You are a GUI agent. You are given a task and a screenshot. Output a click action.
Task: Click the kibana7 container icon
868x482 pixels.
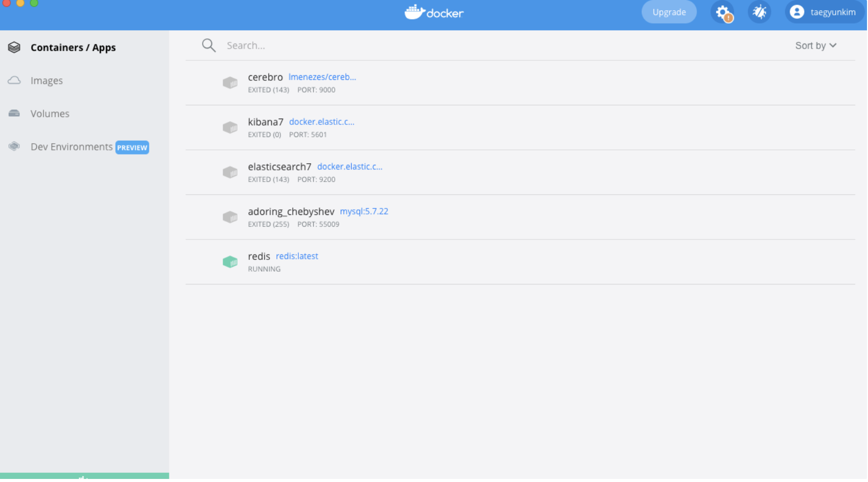click(x=230, y=127)
